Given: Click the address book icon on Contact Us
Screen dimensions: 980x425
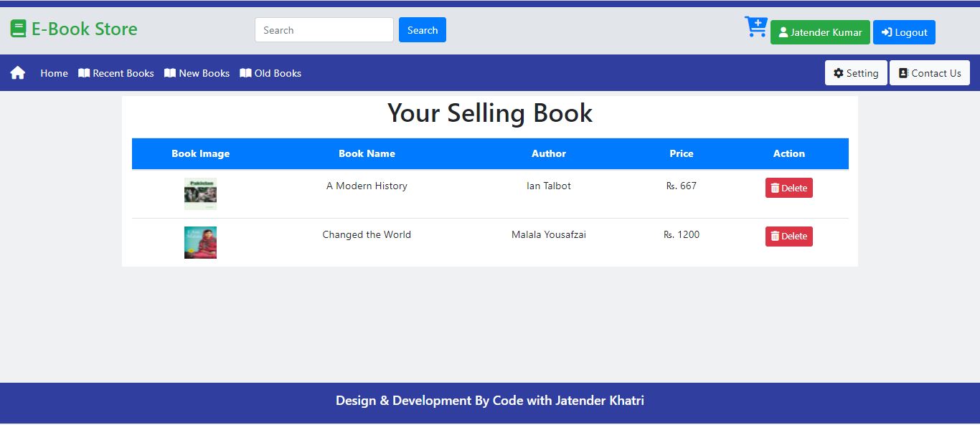Looking at the screenshot, I should 903,72.
